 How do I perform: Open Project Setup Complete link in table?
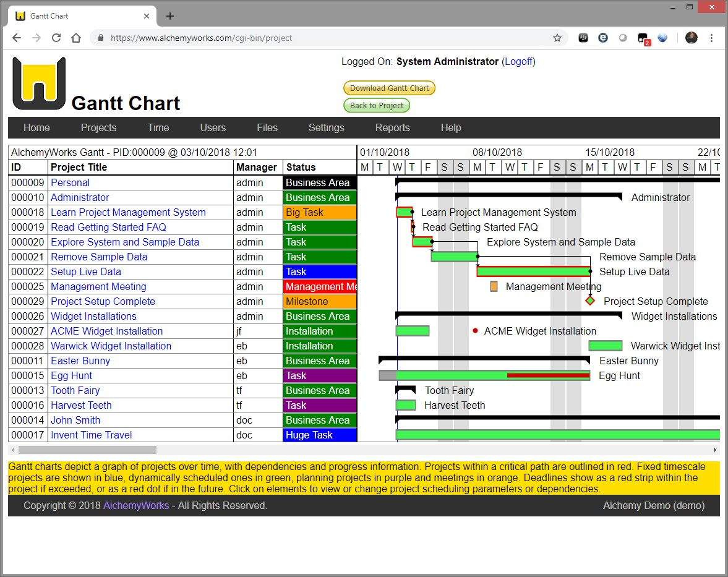pyautogui.click(x=103, y=302)
